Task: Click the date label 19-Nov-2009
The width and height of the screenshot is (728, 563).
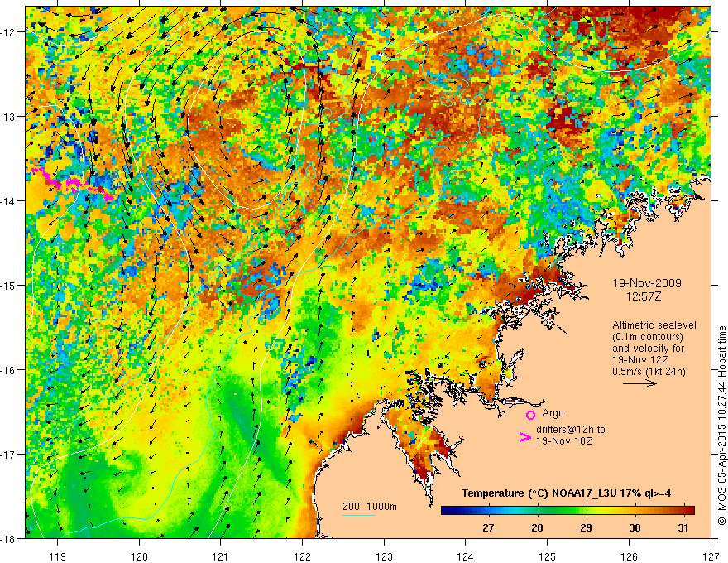Action: tap(647, 283)
